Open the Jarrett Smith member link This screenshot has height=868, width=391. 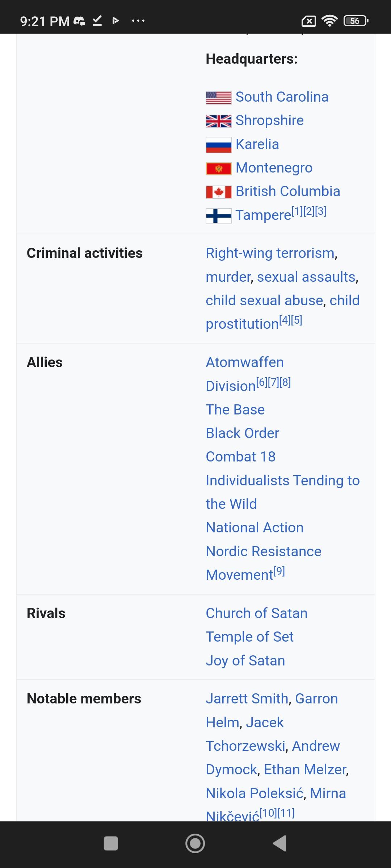(x=247, y=699)
